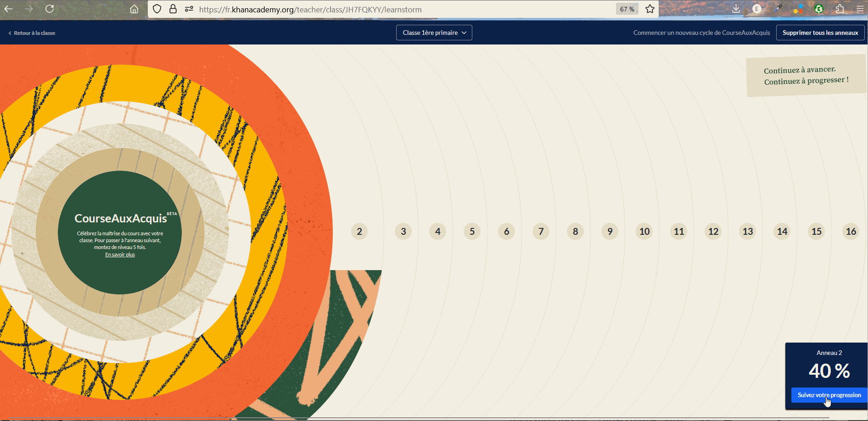The width and height of the screenshot is (868, 421).
Task: Select ring marker 13
Action: coord(748,232)
